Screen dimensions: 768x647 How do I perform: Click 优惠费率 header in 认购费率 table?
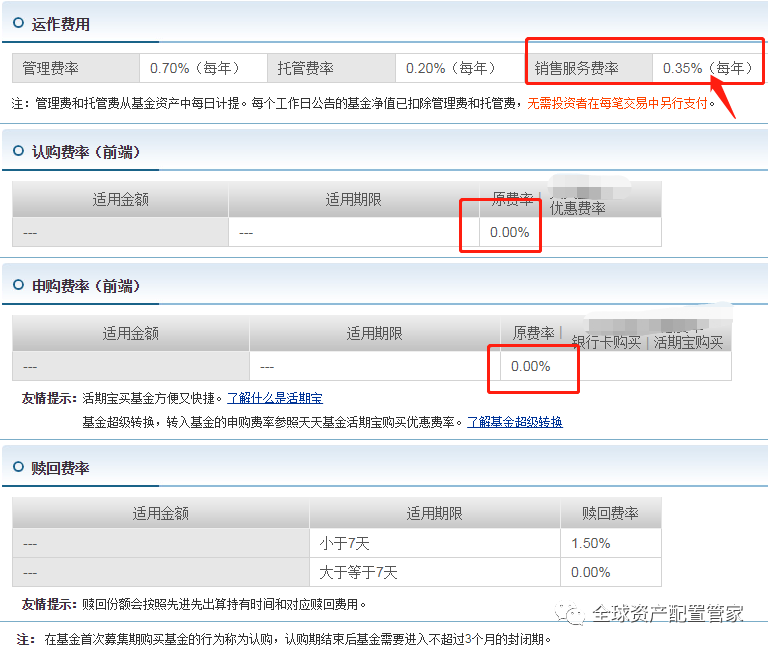coord(578,208)
